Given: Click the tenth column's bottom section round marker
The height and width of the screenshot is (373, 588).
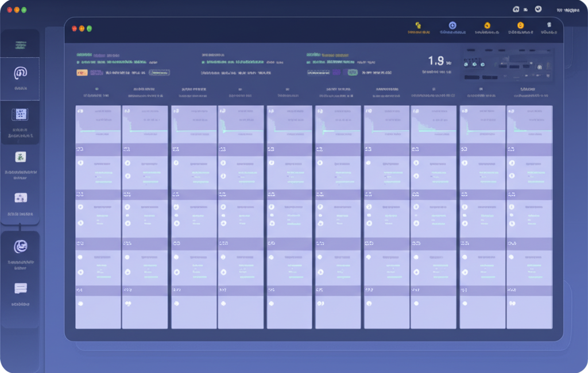Looking at the screenshot, I should click(x=512, y=303).
